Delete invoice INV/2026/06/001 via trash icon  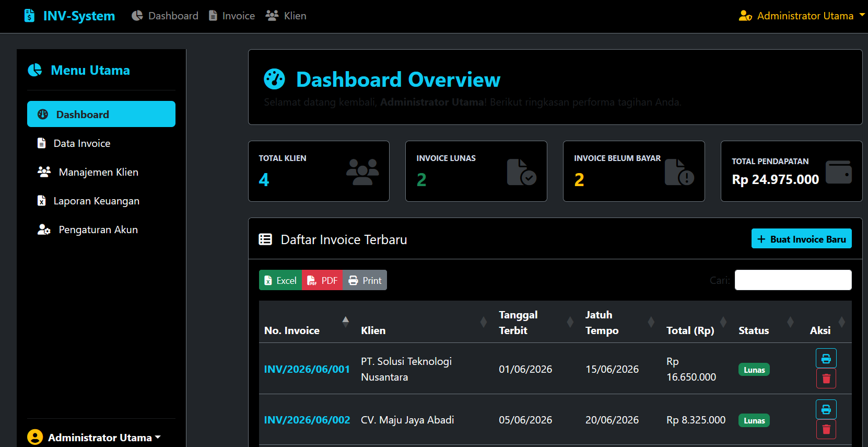tap(826, 379)
